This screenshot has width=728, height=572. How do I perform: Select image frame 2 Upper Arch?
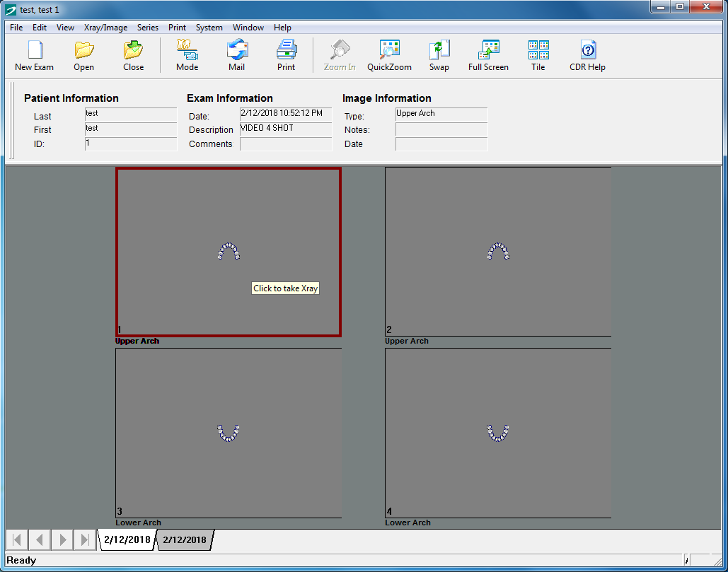(x=498, y=252)
